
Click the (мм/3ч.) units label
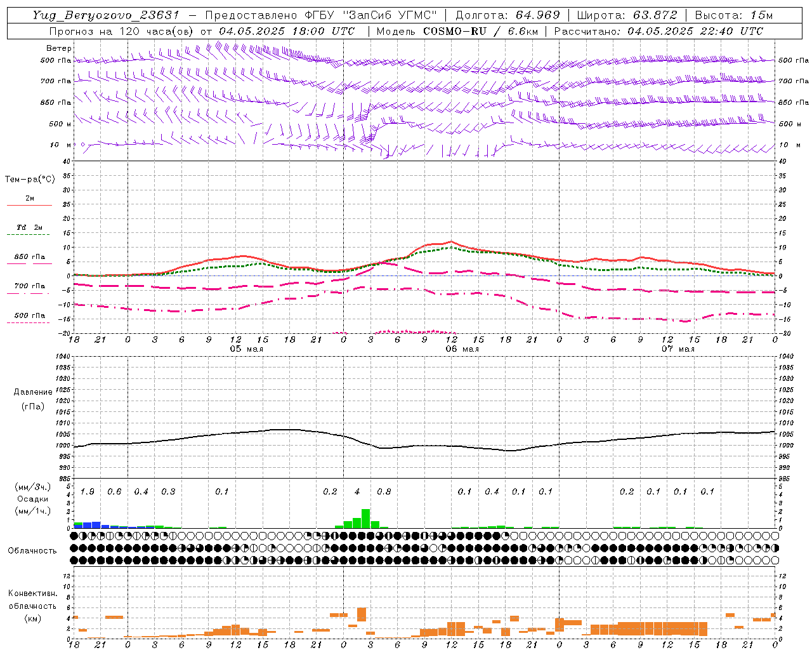click(x=32, y=487)
